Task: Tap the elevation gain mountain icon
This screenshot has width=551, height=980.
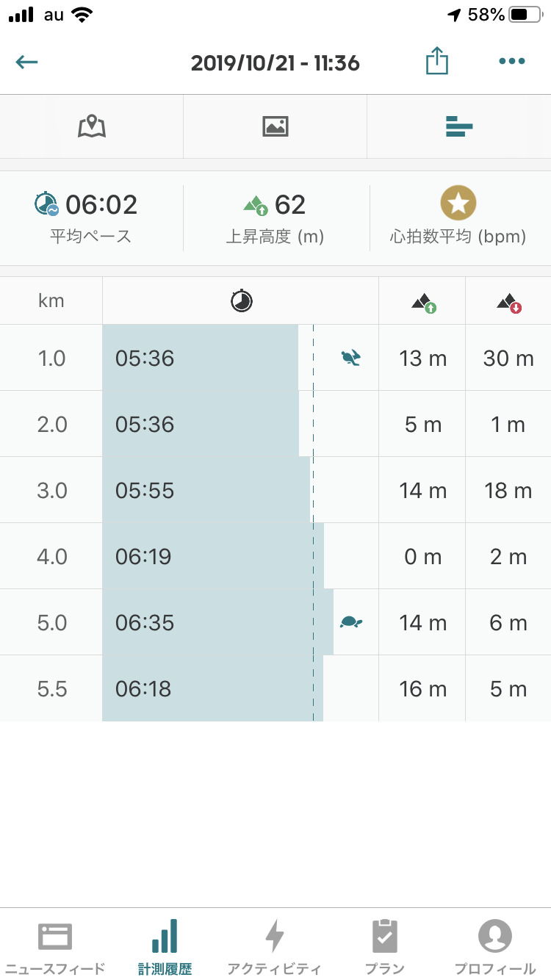Action: click(x=256, y=204)
